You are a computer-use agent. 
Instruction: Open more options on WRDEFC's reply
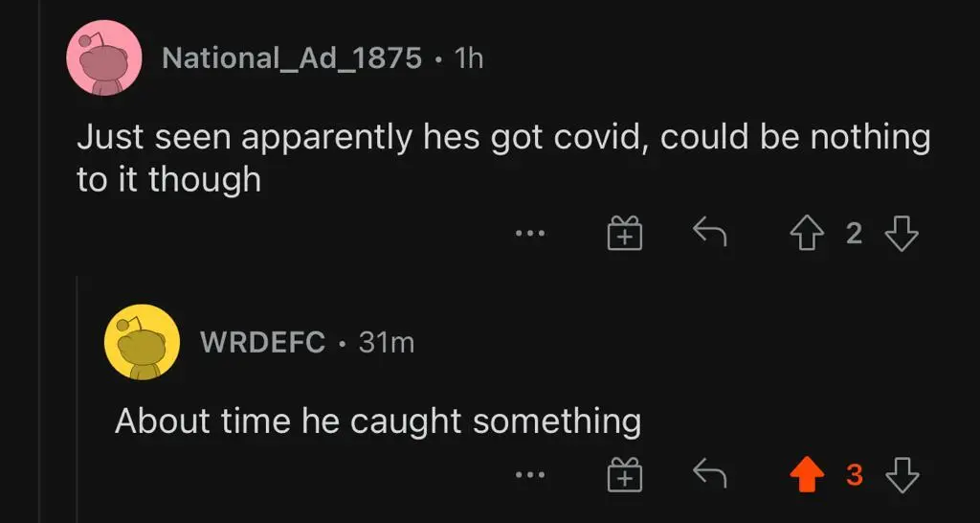pyautogui.click(x=529, y=474)
